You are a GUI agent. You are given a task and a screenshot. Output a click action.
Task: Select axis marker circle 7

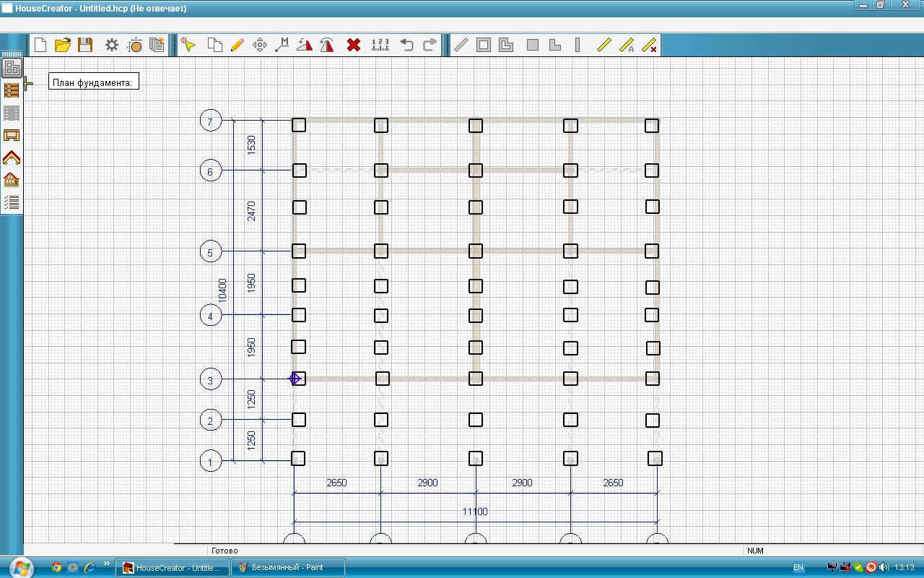pos(210,121)
